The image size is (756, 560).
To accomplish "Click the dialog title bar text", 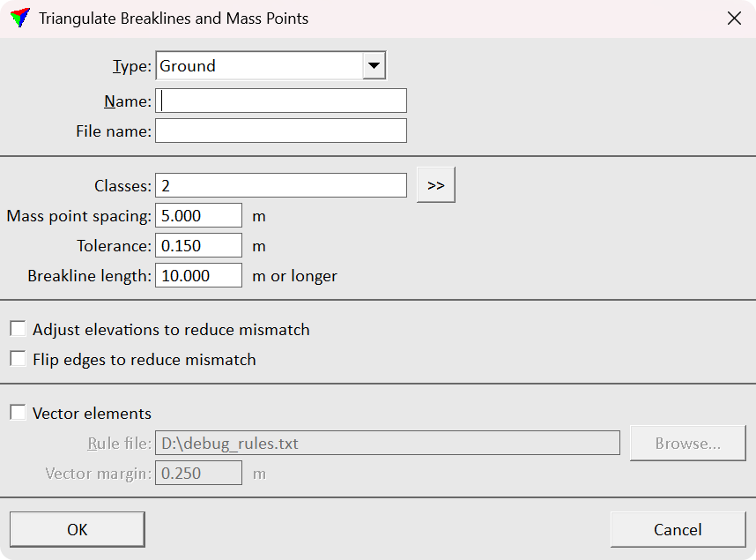I will tap(174, 19).
